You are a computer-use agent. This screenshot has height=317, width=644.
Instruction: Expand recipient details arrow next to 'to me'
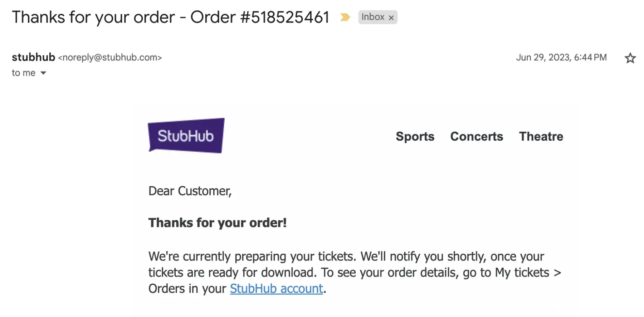(43, 73)
